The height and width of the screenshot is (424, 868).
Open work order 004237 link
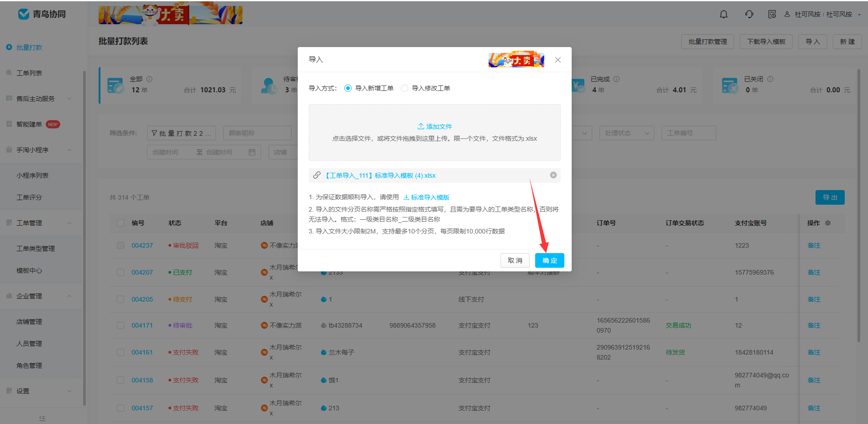(x=142, y=245)
